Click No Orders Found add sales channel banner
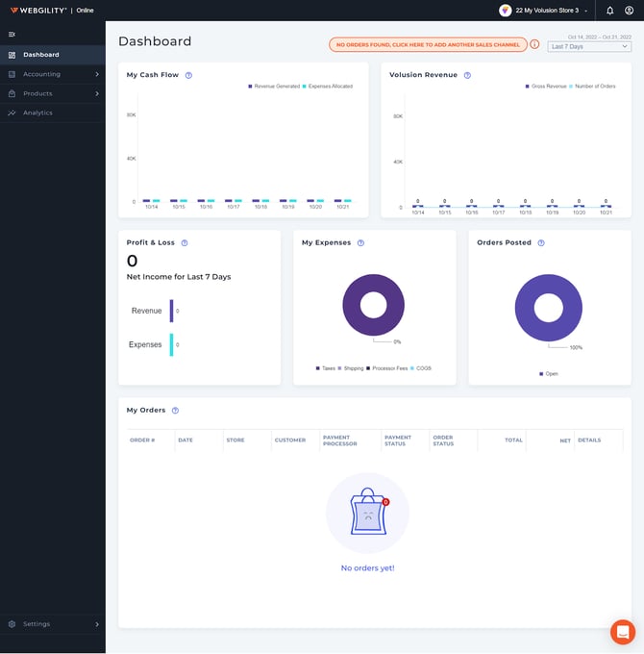644x654 pixels. pos(428,44)
